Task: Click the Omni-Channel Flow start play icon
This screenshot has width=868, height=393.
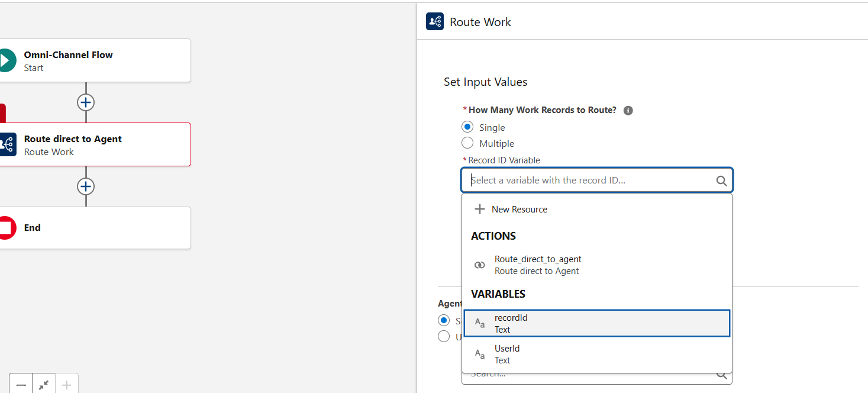Action: coord(6,60)
